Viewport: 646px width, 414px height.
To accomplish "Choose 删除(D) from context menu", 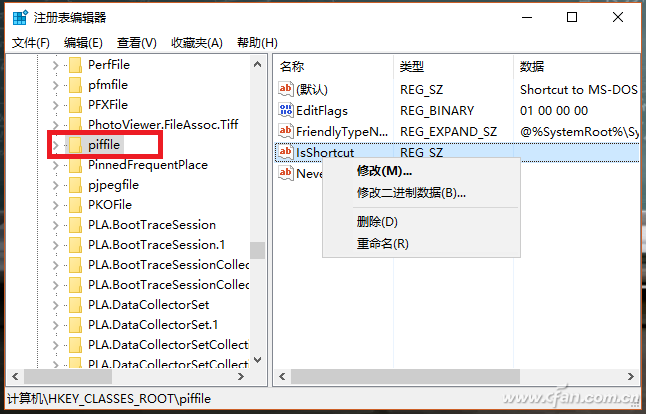I will tap(421, 222).
